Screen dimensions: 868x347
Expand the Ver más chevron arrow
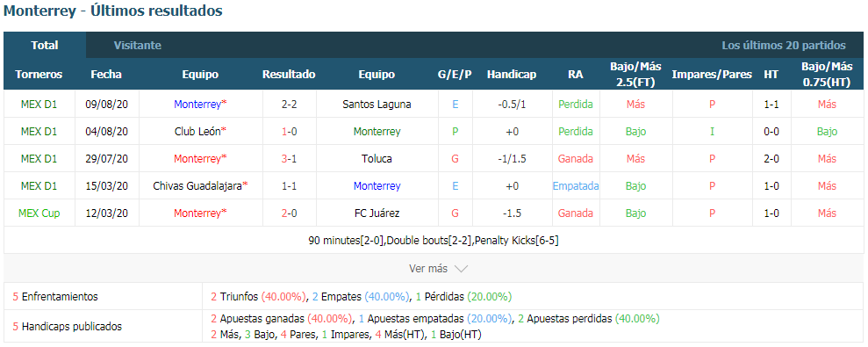point(461,269)
